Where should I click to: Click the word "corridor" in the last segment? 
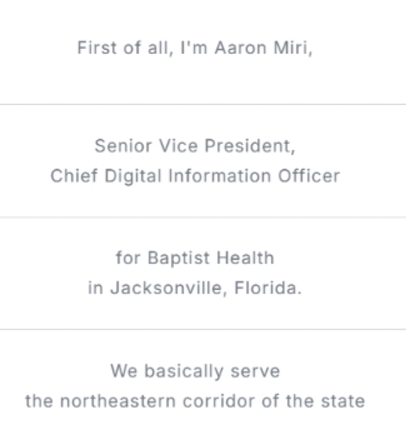click(219, 401)
